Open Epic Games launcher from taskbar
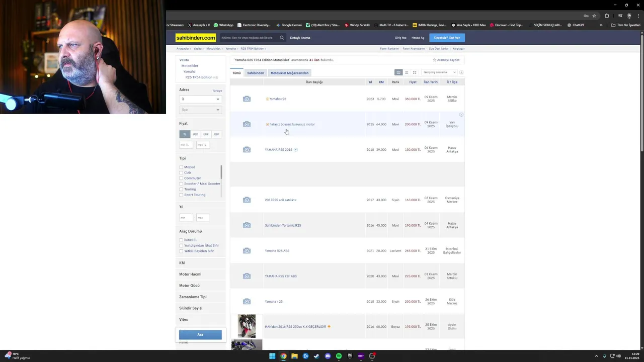The height and width of the screenshot is (362, 644). (x=350, y=356)
